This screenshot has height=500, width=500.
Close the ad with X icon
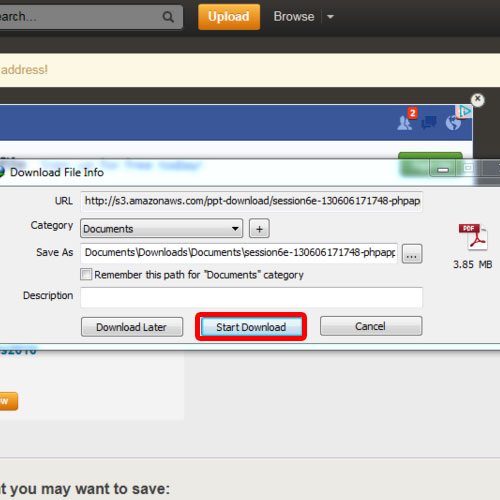[x=477, y=99]
